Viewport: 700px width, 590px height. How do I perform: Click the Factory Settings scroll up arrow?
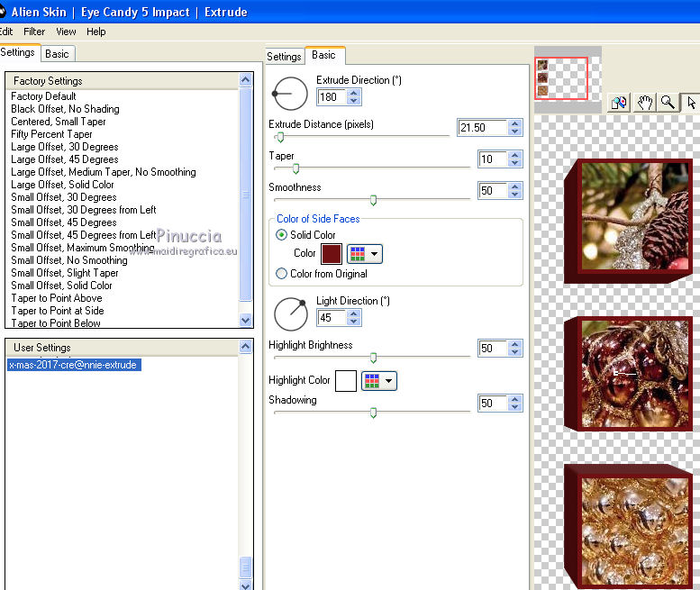point(246,80)
